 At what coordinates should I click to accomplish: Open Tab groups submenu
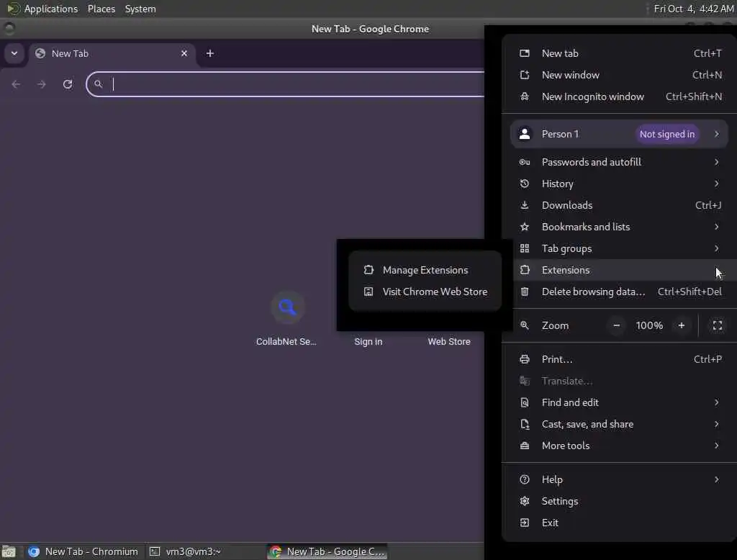[620, 249]
